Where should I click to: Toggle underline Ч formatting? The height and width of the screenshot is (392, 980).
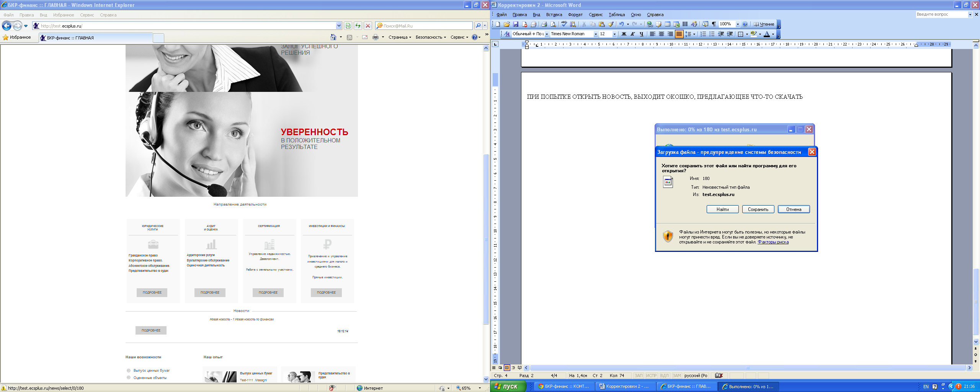pos(642,34)
